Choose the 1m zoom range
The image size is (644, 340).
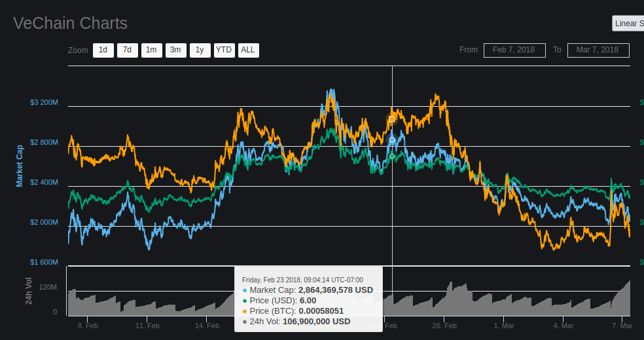point(152,50)
